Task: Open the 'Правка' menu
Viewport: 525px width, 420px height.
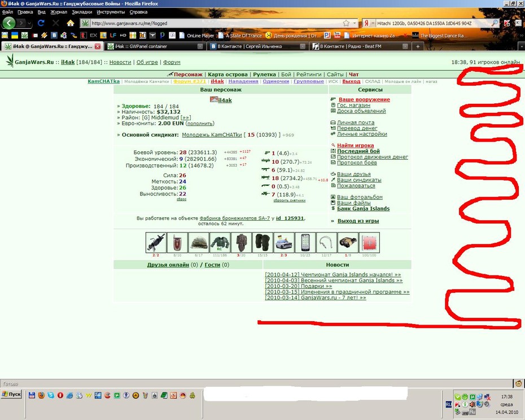Action: pyautogui.click(x=25, y=12)
